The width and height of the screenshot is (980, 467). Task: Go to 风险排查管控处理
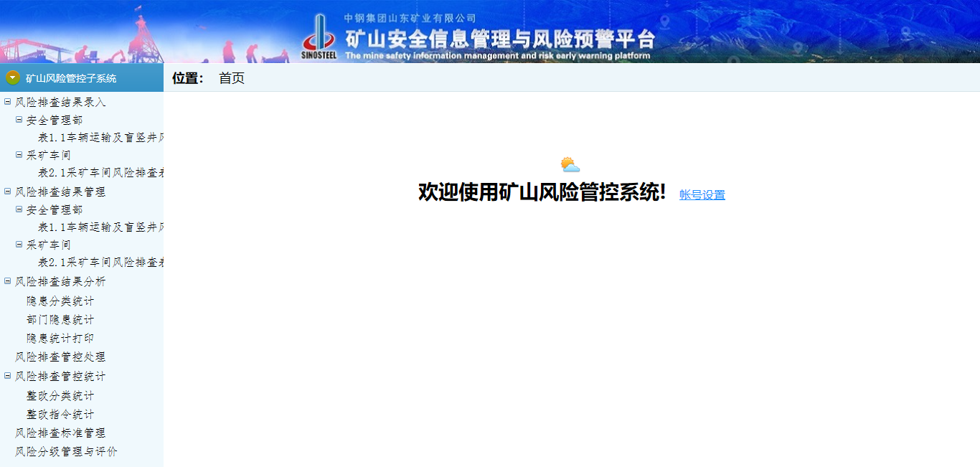tap(60, 357)
